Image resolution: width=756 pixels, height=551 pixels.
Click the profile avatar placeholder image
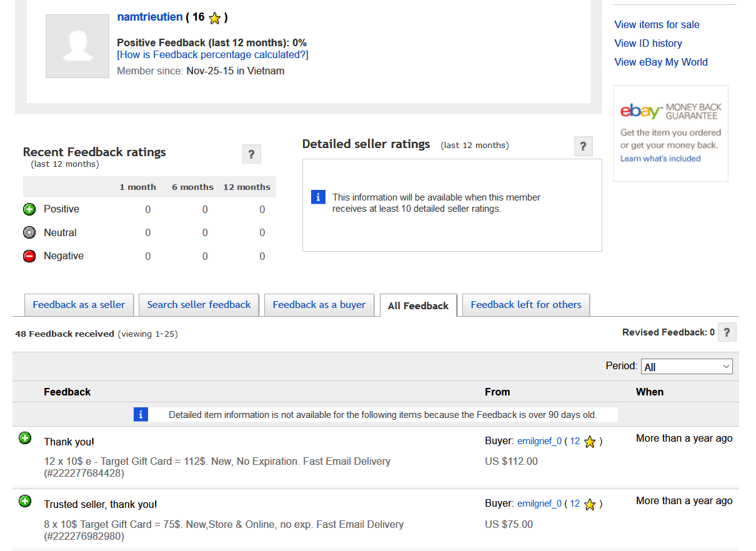tap(77, 46)
